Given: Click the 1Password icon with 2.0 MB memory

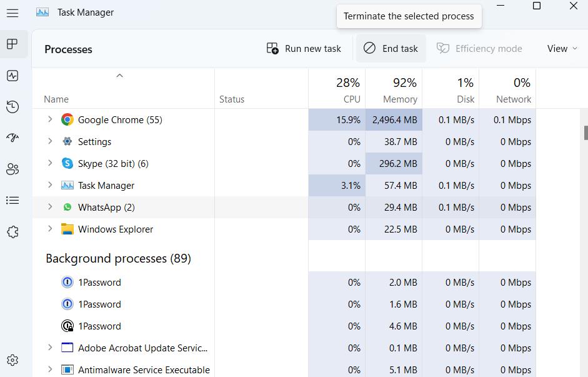Looking at the screenshot, I should click(67, 282).
